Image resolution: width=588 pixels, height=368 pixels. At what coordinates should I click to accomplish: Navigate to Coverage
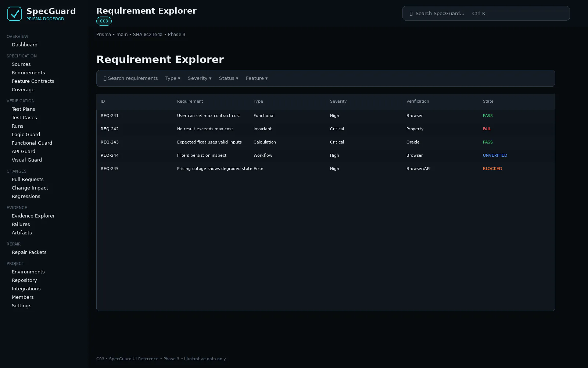pyautogui.click(x=23, y=89)
